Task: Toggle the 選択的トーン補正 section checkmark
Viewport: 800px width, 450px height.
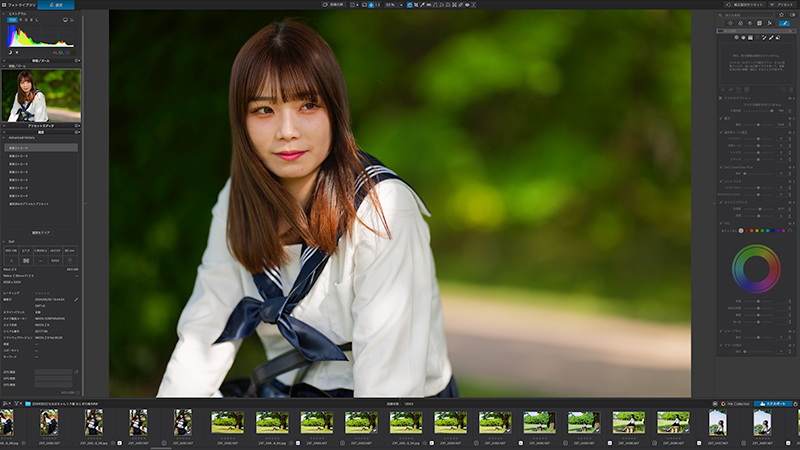Action: tap(720, 132)
